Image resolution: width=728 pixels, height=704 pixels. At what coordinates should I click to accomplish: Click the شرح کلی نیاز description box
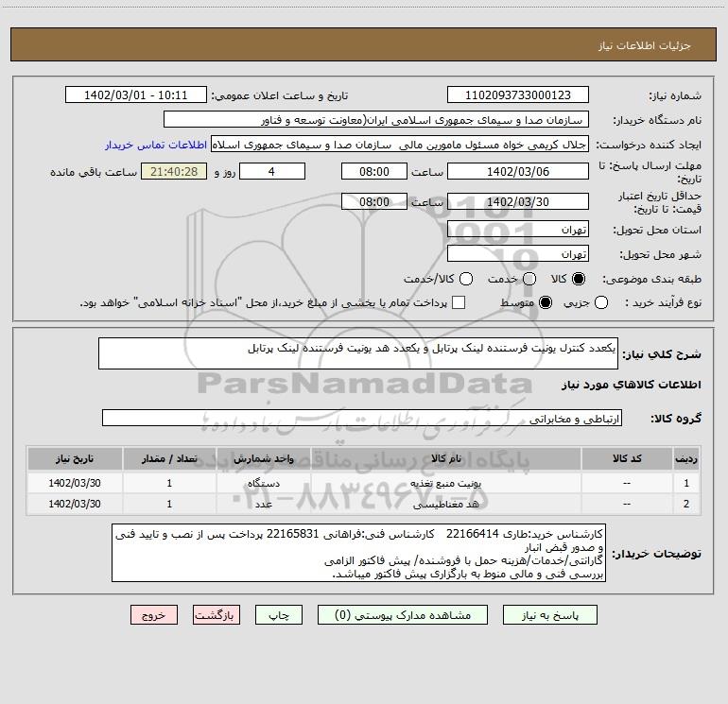(358, 353)
